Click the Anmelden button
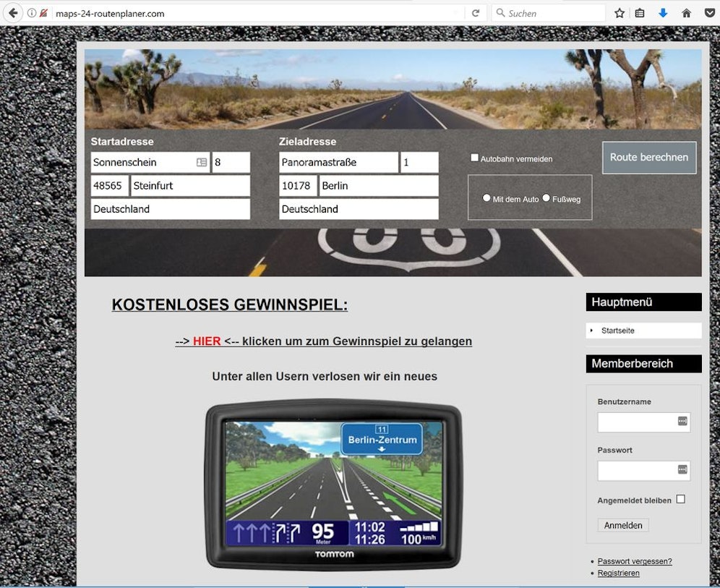This screenshot has height=588, width=720. (x=623, y=525)
